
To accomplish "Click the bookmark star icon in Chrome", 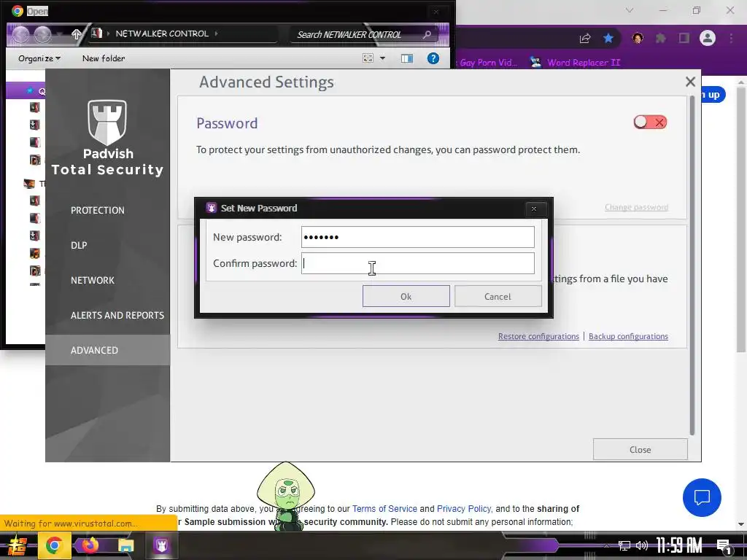I will click(x=608, y=38).
